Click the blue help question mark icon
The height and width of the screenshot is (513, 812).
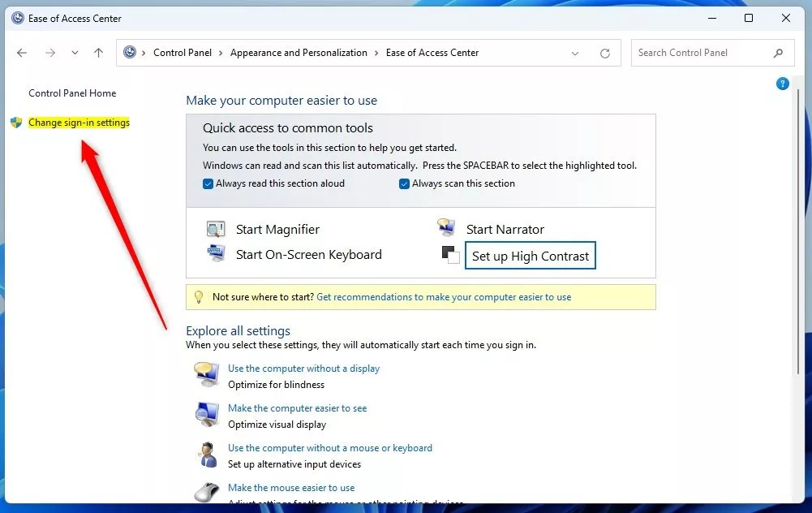pyautogui.click(x=782, y=83)
